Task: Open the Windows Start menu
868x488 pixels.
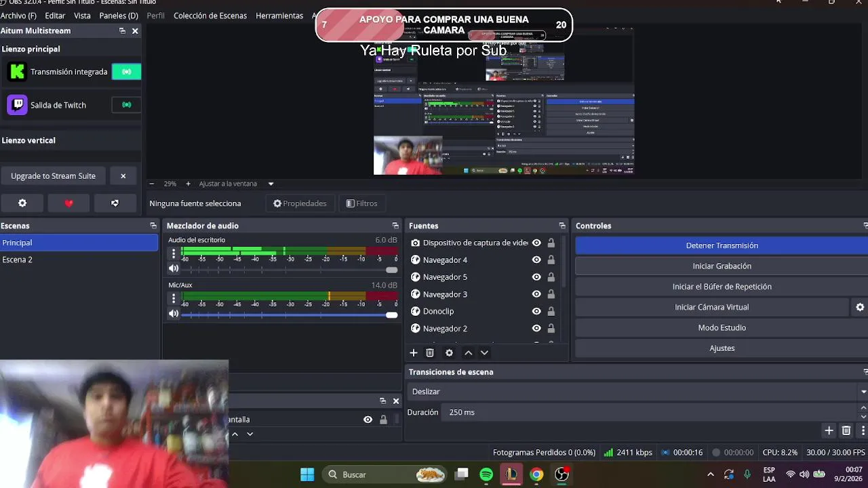Action: 307,474
